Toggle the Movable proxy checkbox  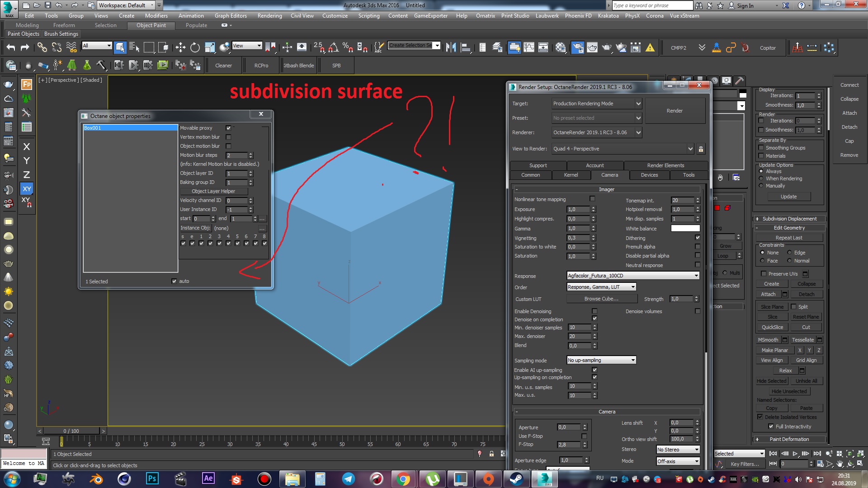pos(228,128)
